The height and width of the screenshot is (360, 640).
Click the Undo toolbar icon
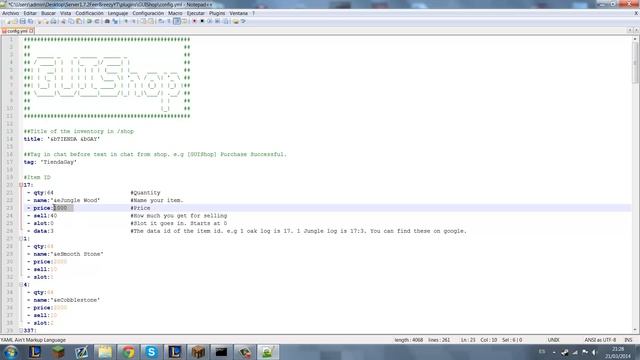[x=89, y=21]
